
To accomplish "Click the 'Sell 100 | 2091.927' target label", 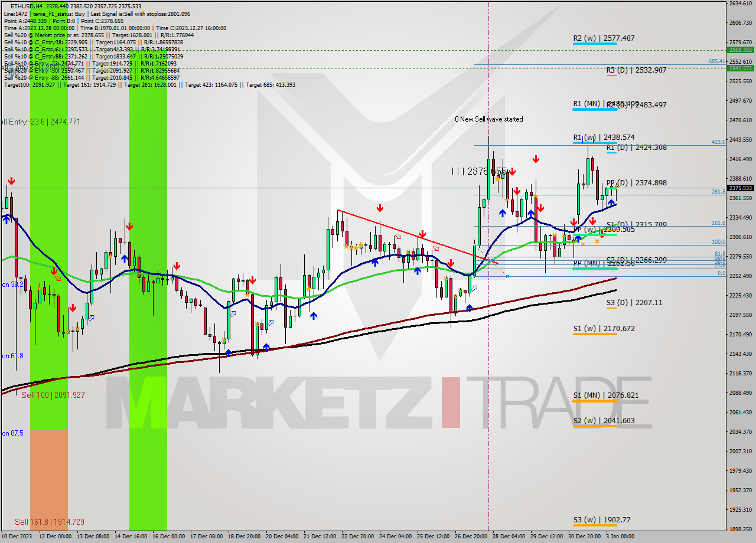I will [53, 395].
